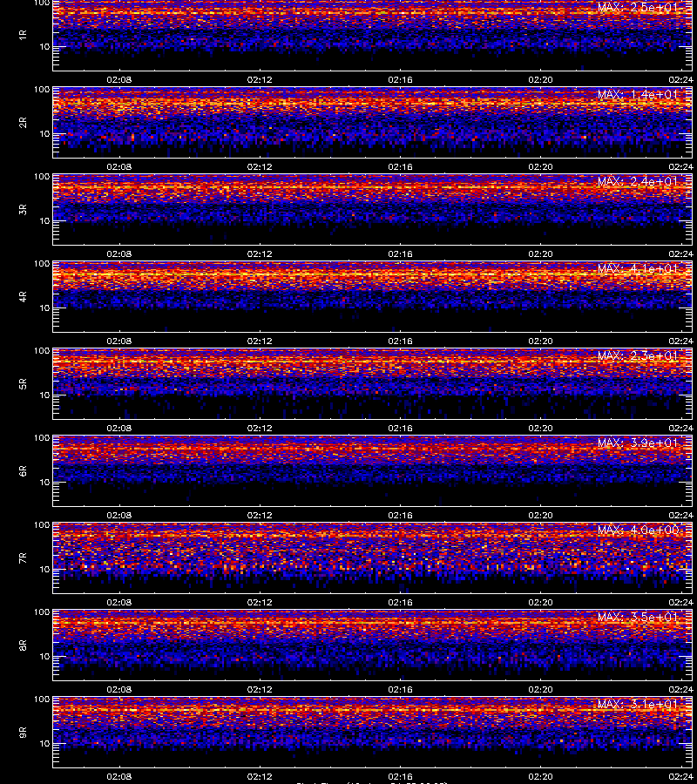Click the 02:08 time label under 1R
This screenshot has height=784, width=697.
coord(119,79)
